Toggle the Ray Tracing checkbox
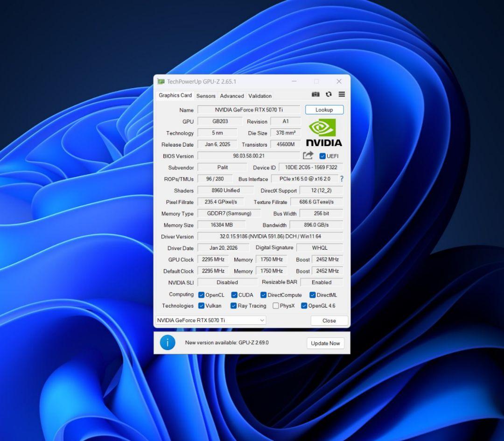 (x=234, y=306)
